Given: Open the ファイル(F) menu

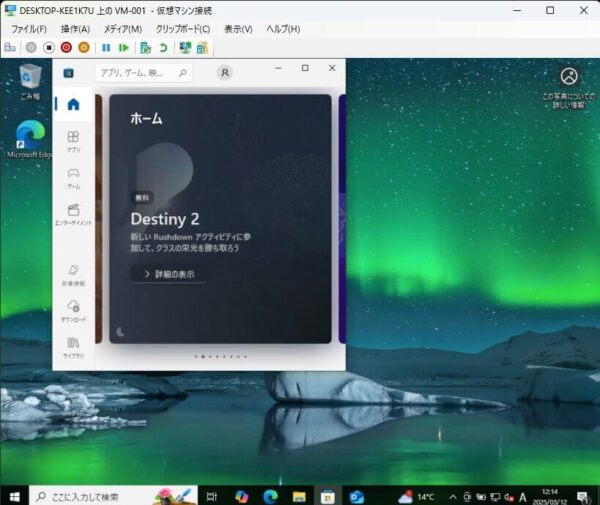Looking at the screenshot, I should (x=29, y=29).
